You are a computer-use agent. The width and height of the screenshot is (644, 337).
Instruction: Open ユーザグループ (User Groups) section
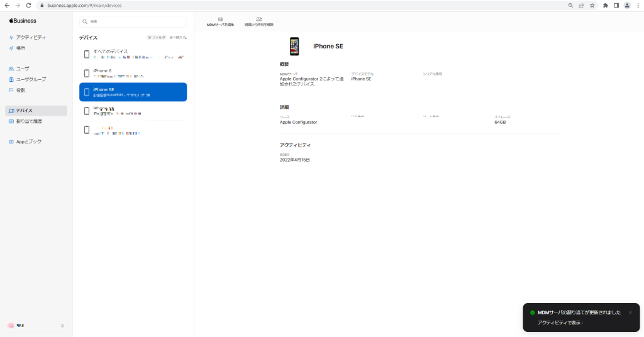click(31, 79)
